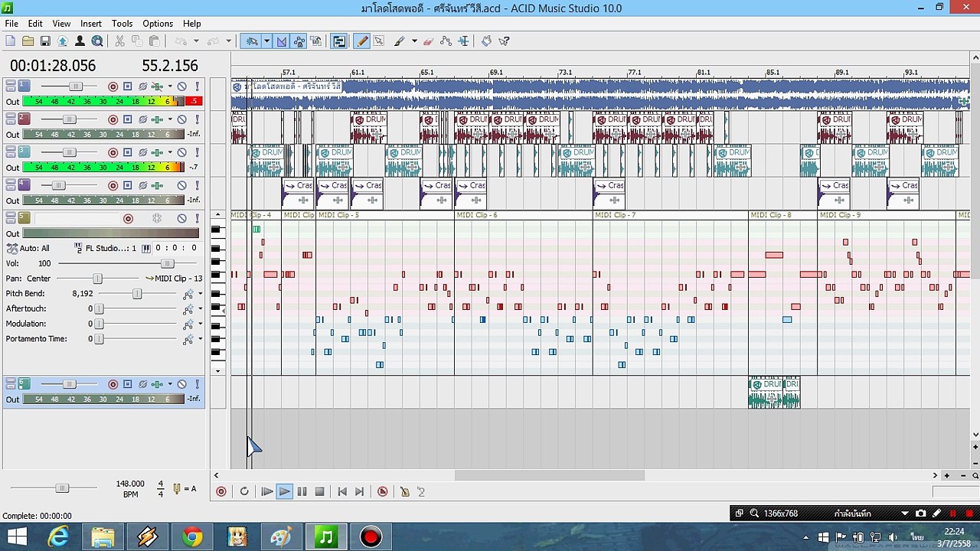Open track 3 device dropdown arrow
This screenshot has width=980, height=551.
click(170, 152)
